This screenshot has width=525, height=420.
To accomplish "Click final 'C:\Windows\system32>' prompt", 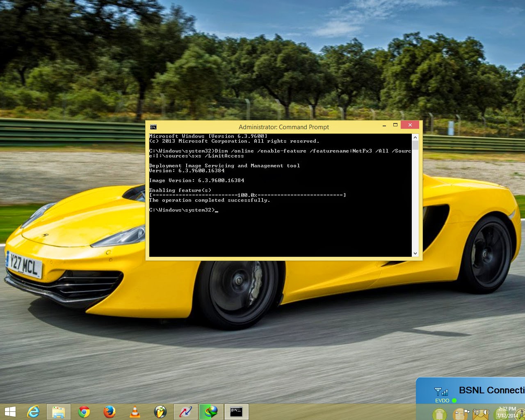I will (182, 210).
